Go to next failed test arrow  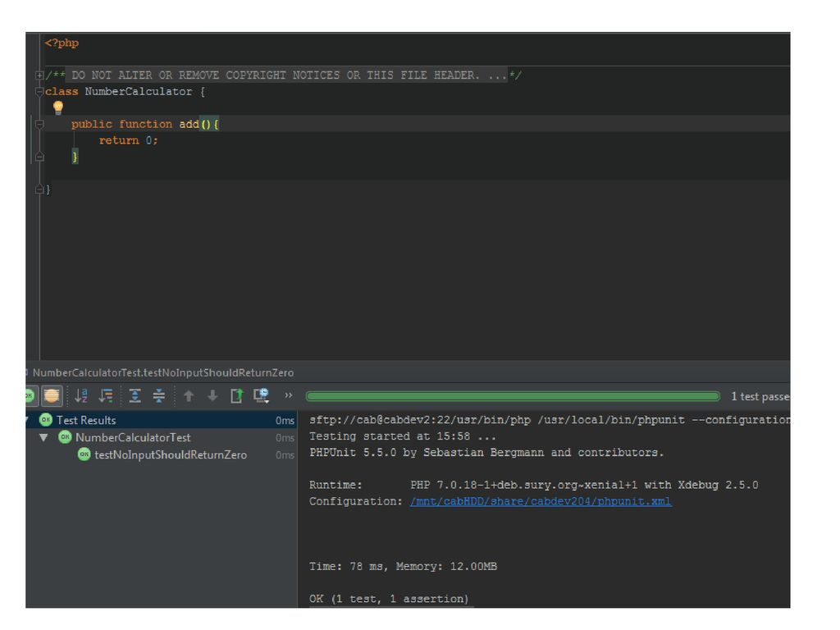point(212,396)
